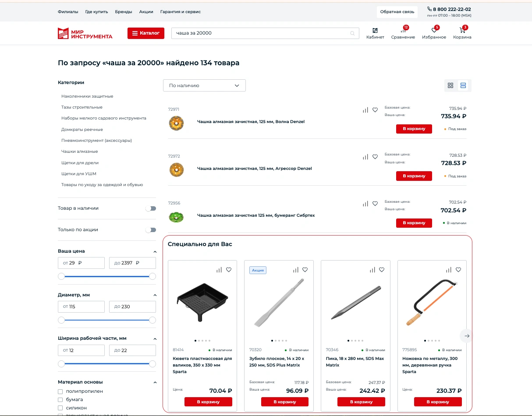Open Акции in top menu
Screen dimensions: 532x416
[x=146, y=12]
